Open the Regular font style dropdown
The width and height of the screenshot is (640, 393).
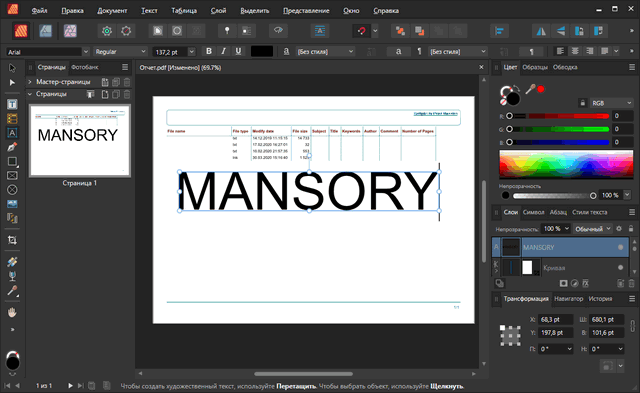click(143, 51)
